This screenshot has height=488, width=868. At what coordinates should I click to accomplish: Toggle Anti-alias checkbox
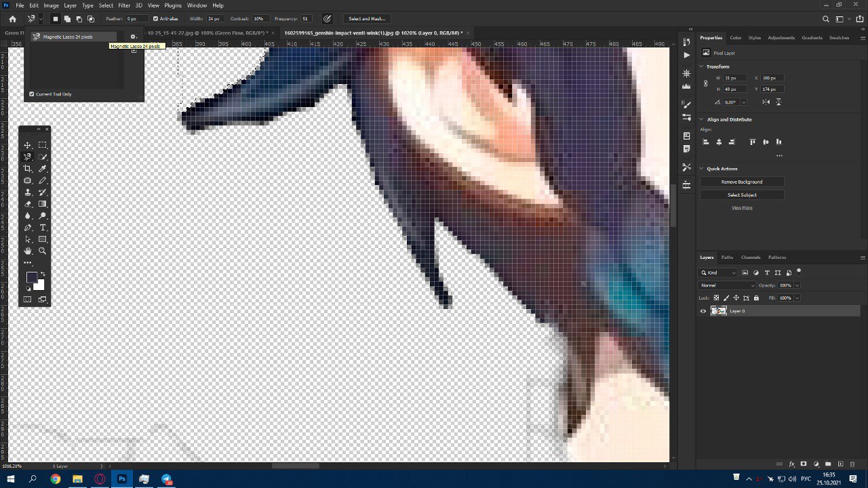[155, 19]
